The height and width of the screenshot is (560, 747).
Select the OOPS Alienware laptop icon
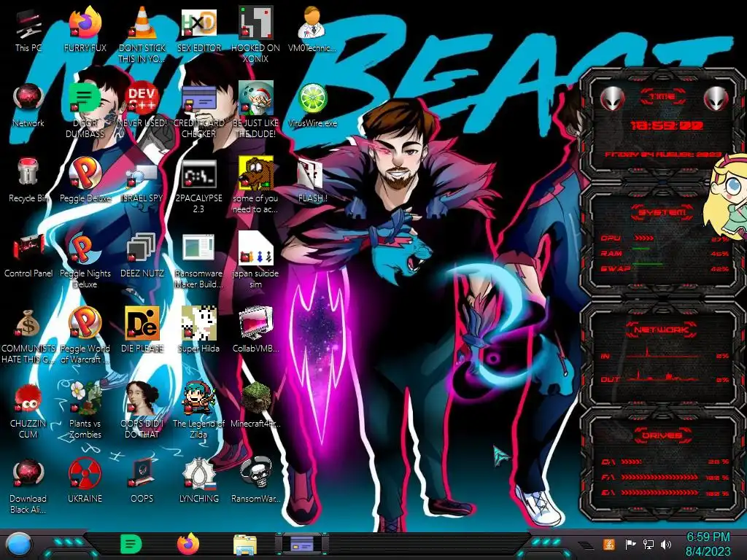142,481
